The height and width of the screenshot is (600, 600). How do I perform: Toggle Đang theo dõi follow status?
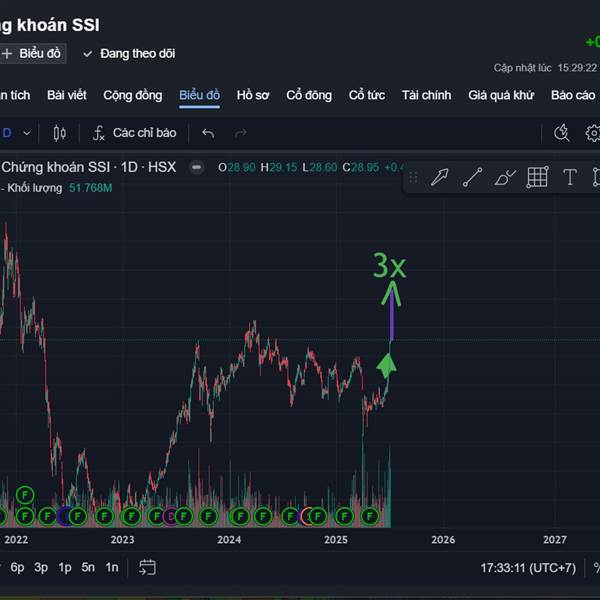pos(129,54)
